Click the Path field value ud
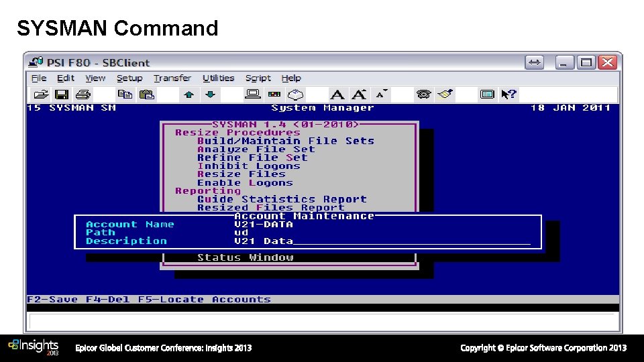 (241, 233)
